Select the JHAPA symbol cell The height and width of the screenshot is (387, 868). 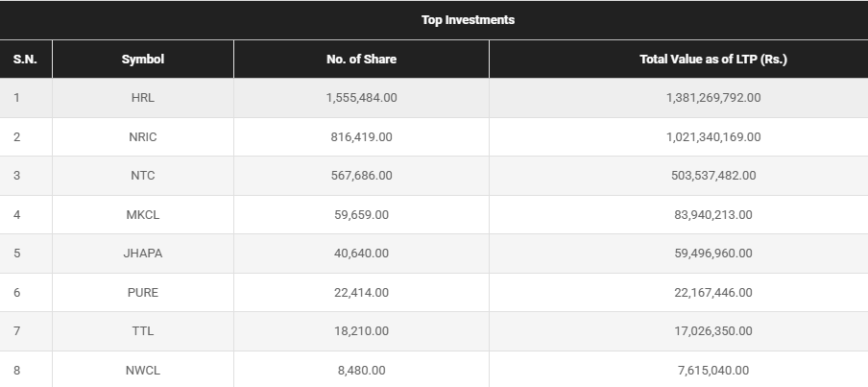click(142, 254)
